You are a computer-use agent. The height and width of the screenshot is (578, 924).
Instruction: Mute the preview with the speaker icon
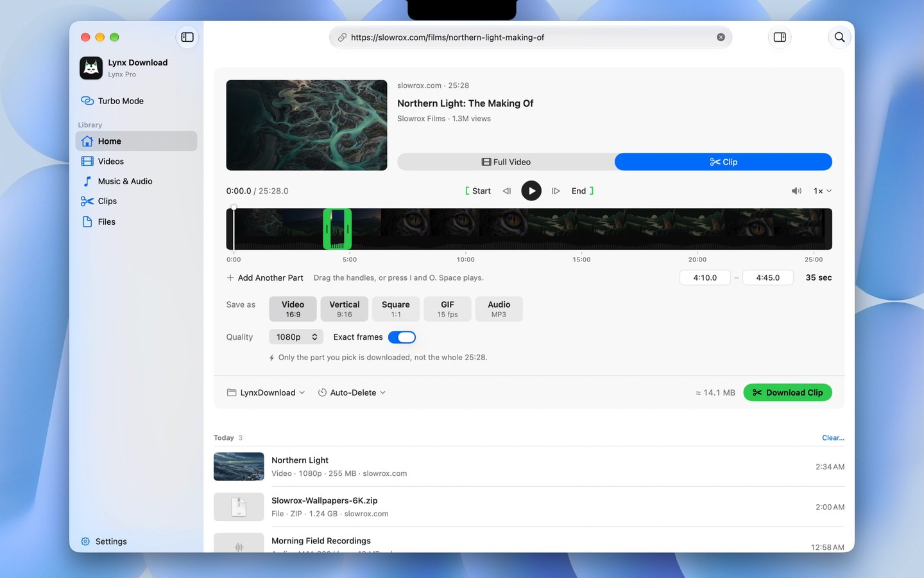coord(796,191)
